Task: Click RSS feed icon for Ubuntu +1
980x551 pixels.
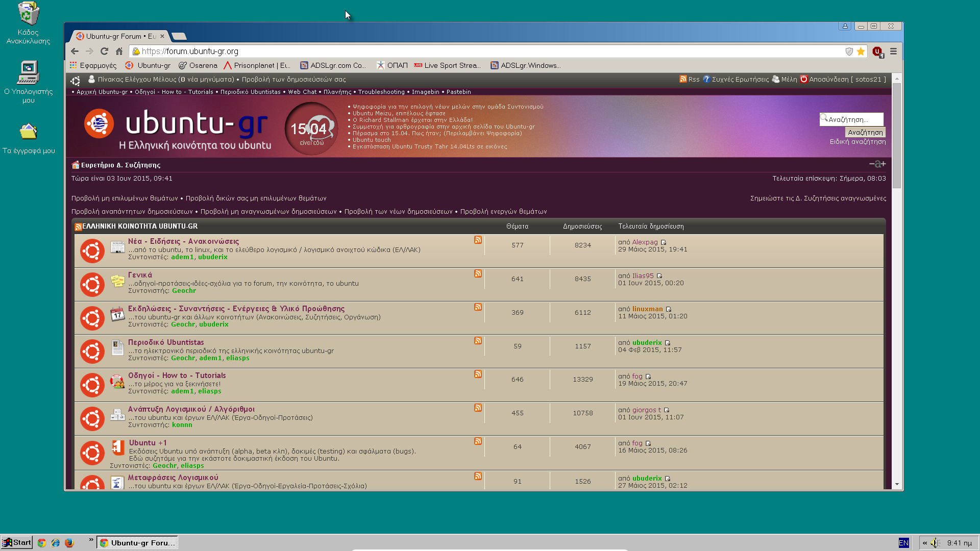Action: click(478, 441)
